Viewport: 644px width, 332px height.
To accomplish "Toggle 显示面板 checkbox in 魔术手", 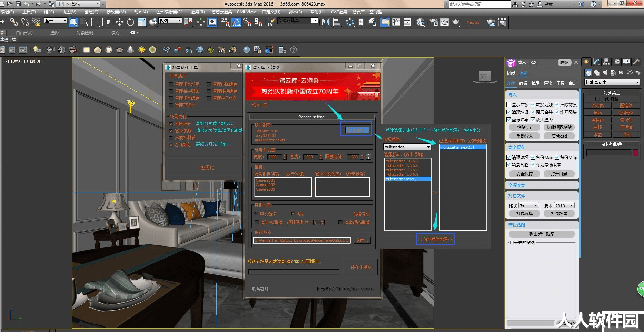I will coord(509,104).
